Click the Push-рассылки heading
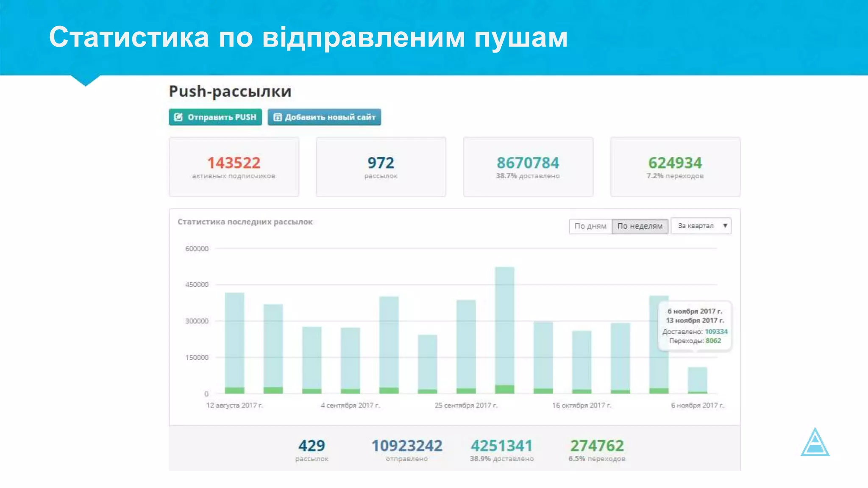868x488 pixels. coord(230,91)
